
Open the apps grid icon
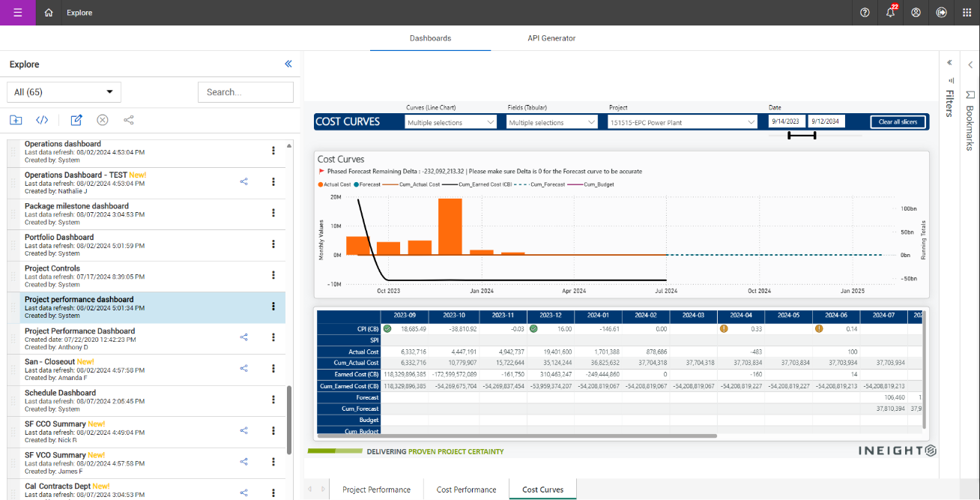(x=967, y=13)
